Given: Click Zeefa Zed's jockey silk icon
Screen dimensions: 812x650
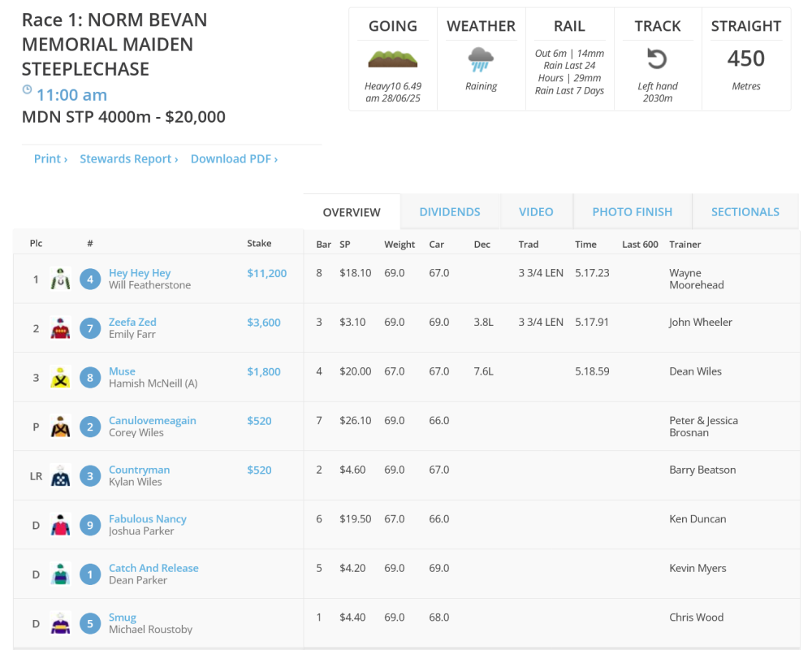Looking at the screenshot, I should point(58,326).
